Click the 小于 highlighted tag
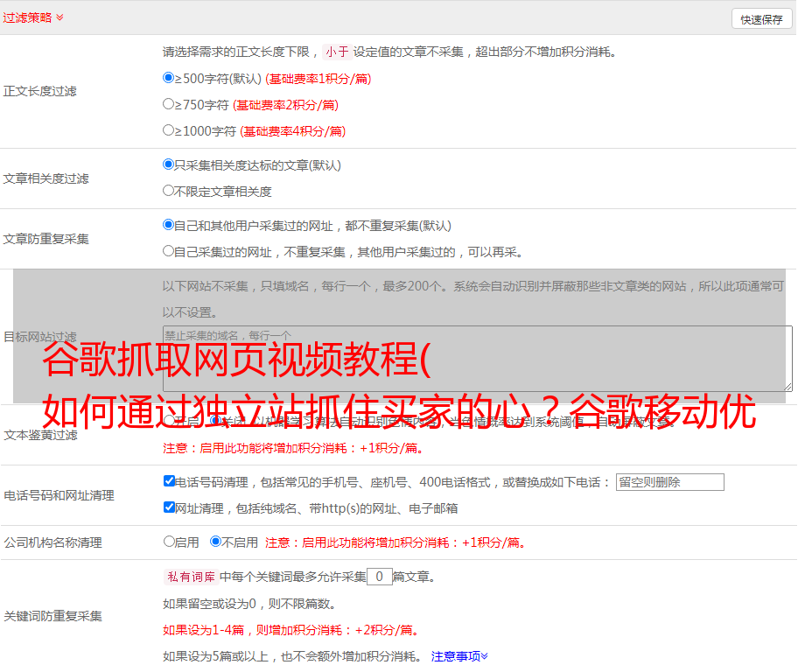This screenshot has width=798, height=672. tap(337, 52)
